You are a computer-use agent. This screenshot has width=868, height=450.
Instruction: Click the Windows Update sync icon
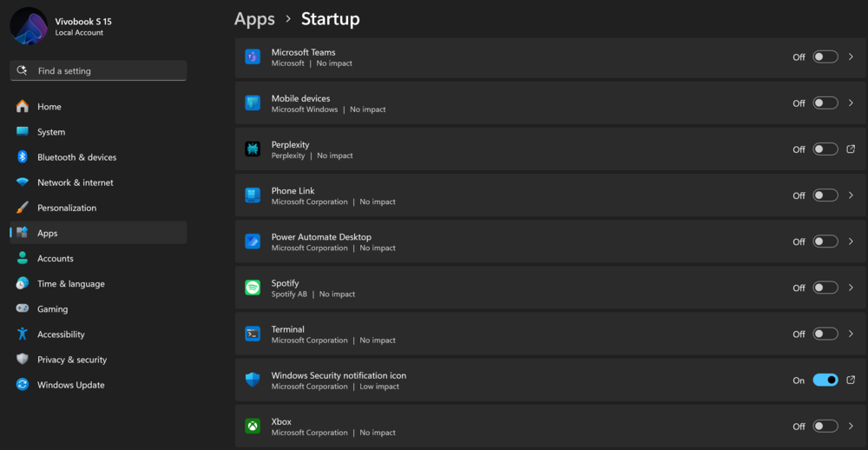(23, 385)
